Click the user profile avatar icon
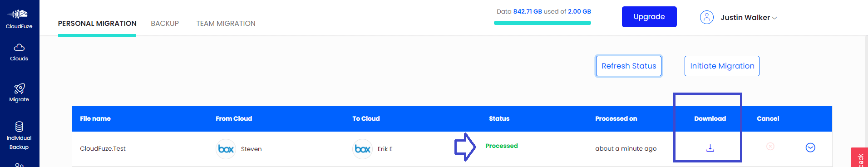Screen dimensions: 868x167 [x=707, y=17]
